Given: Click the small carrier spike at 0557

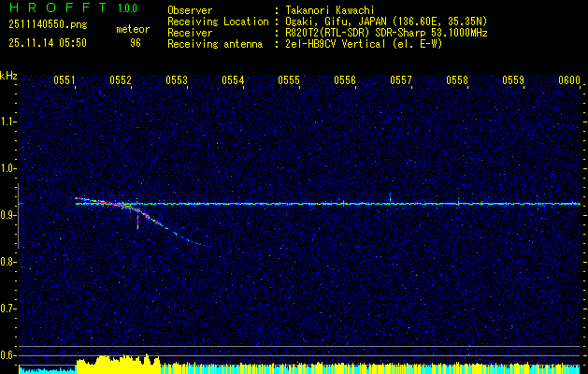Looking at the screenshot, I should [391, 197].
